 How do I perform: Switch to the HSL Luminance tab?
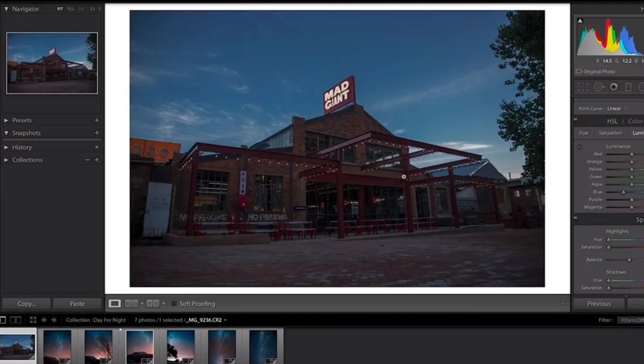point(638,133)
